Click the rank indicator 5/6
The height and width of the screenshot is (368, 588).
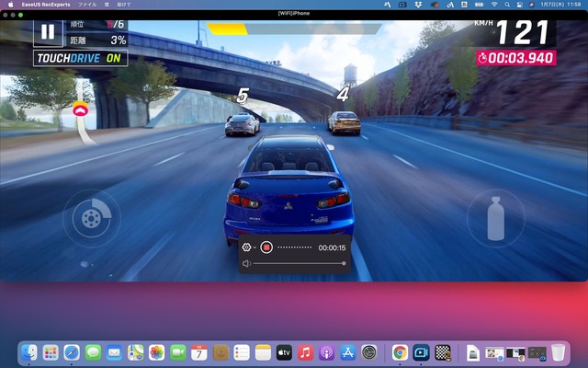(x=116, y=25)
